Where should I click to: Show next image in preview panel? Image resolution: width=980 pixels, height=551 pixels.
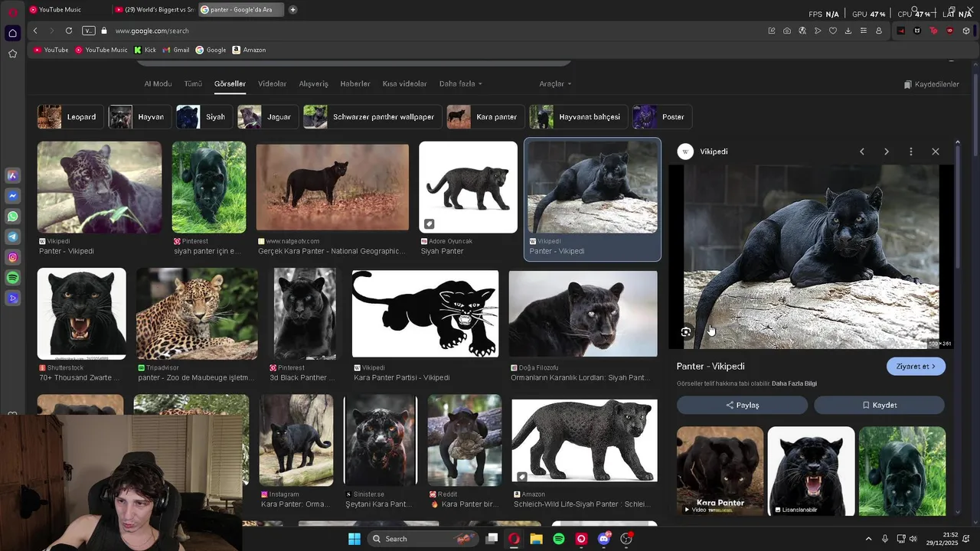[887, 152]
